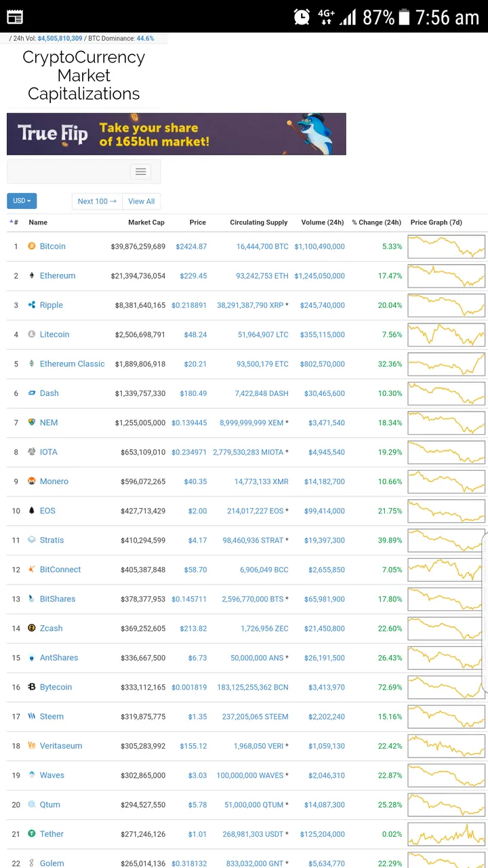Open Litecoin 7d price graph
488x868 pixels.
point(447,334)
